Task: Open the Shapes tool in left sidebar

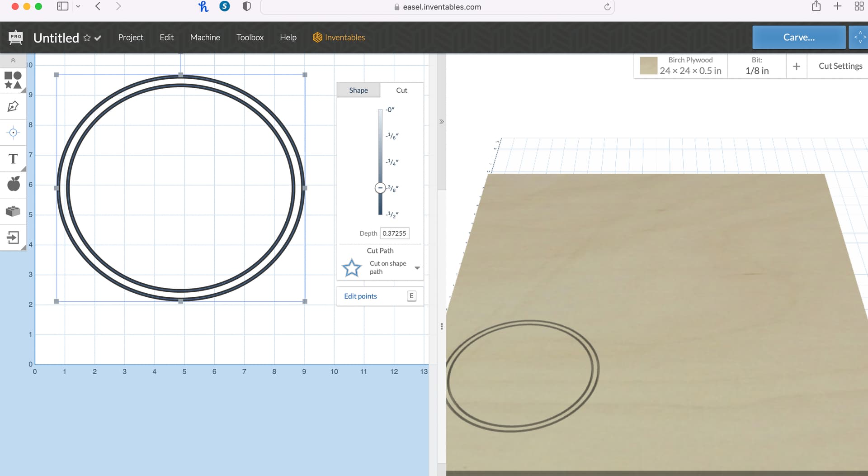Action: coord(13,80)
